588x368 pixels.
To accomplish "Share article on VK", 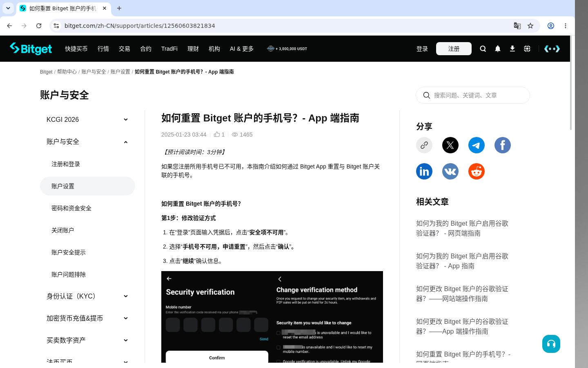I will [x=450, y=171].
